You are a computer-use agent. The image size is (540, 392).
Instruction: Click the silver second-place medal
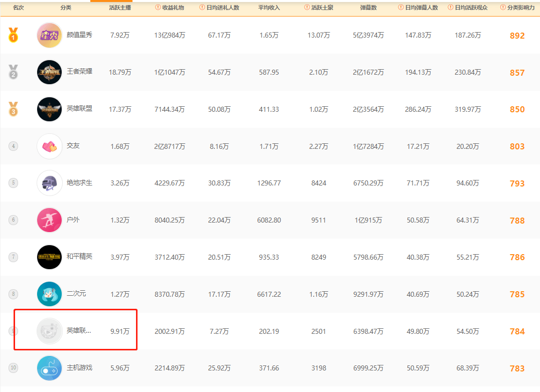pos(13,72)
